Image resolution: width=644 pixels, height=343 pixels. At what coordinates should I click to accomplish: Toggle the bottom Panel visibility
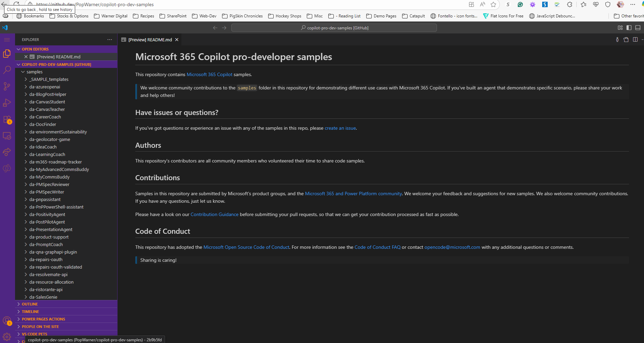(638, 28)
